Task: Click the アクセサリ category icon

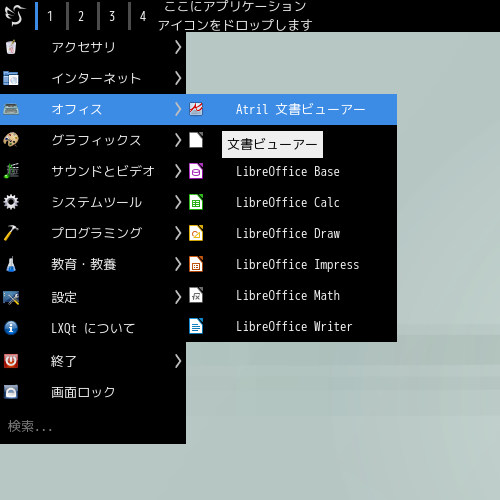Action: 11,47
